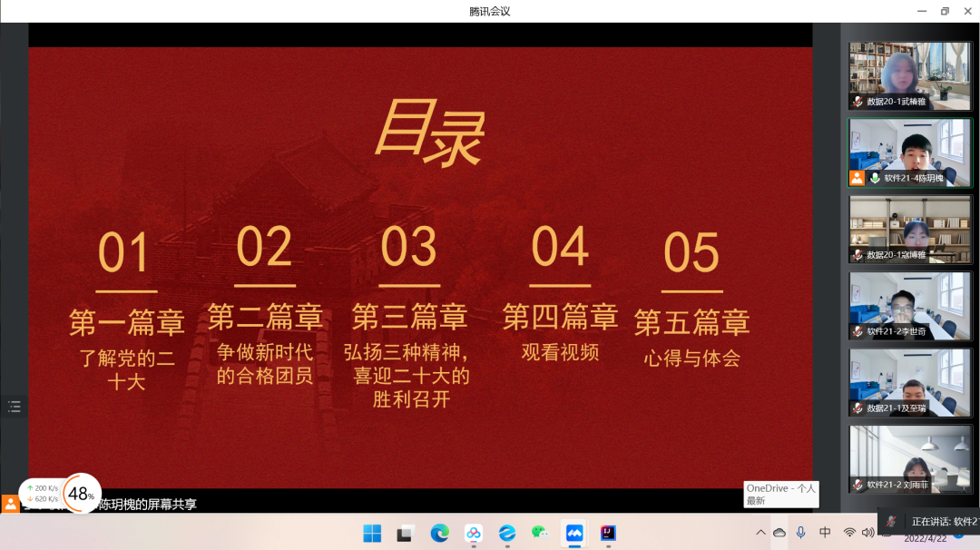980x550 pixels.
Task: Select the 数据20-1寇博雅 participant video tile
Action: coord(910,229)
